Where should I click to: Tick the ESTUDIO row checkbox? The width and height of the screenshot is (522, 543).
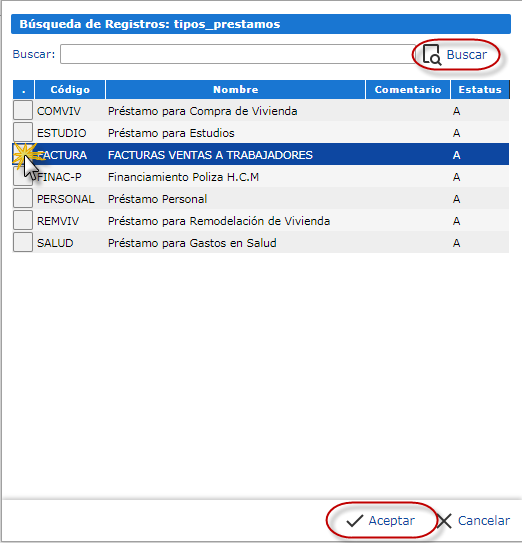click(x=23, y=132)
